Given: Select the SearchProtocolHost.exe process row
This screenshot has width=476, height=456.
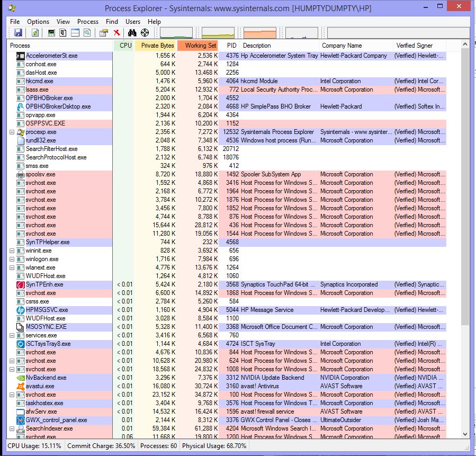Looking at the screenshot, I should pos(228,158).
